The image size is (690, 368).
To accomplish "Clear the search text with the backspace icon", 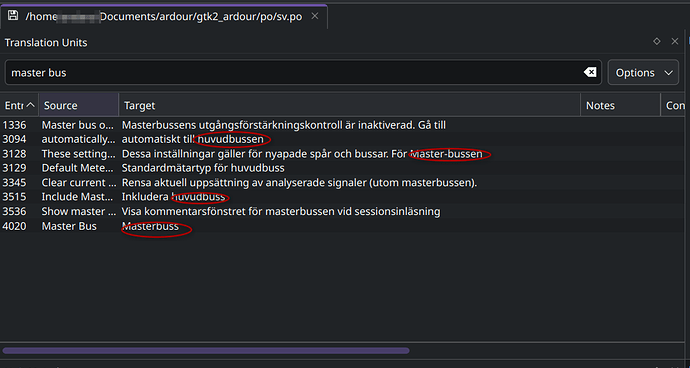I will tap(590, 72).
